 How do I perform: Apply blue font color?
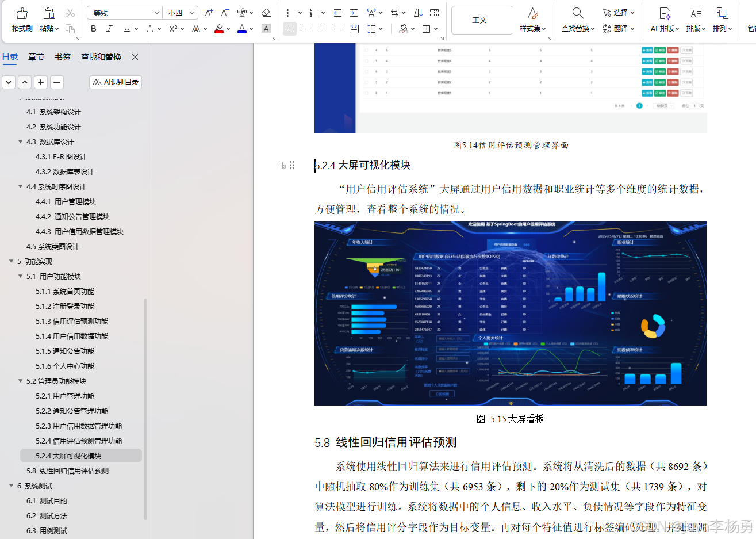[x=242, y=29]
